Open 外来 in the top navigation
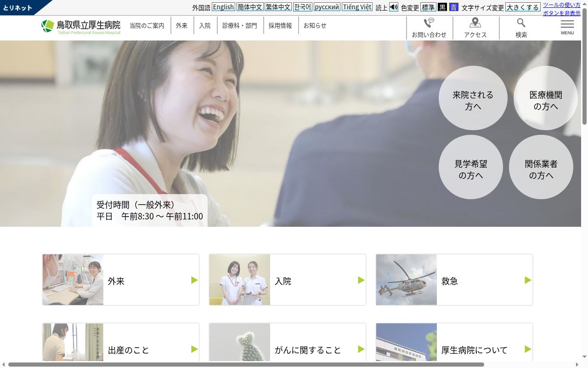Image resolution: width=588 pixels, height=368 pixels. (x=182, y=26)
